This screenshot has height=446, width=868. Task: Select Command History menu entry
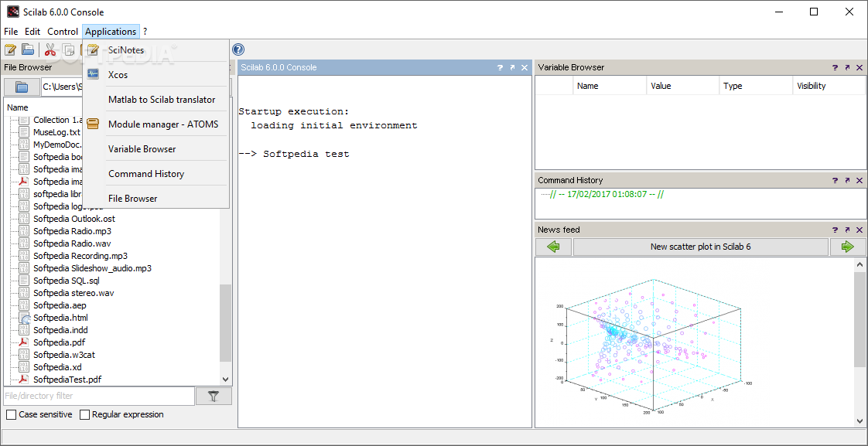[x=155, y=174]
